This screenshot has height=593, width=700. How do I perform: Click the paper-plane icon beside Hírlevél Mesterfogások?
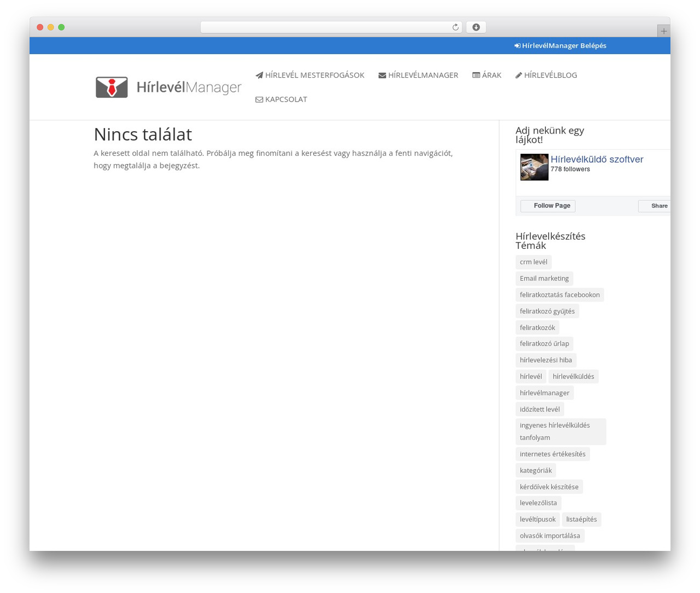(259, 75)
